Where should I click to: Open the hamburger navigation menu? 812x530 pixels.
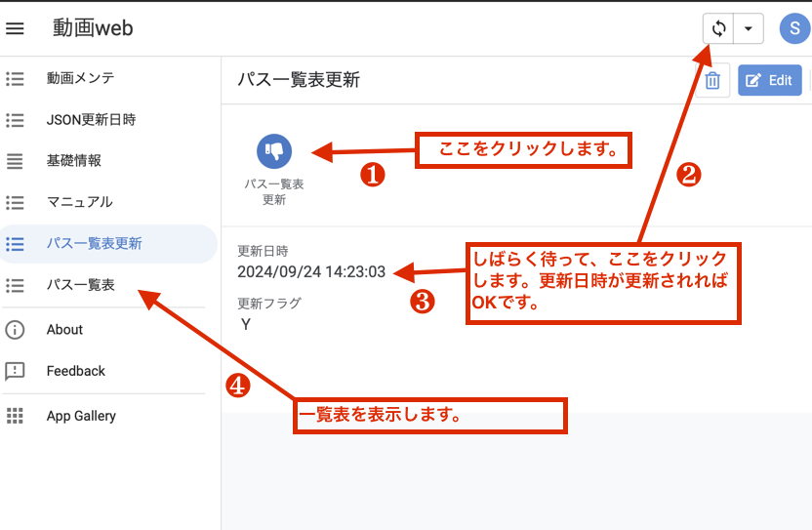15,28
